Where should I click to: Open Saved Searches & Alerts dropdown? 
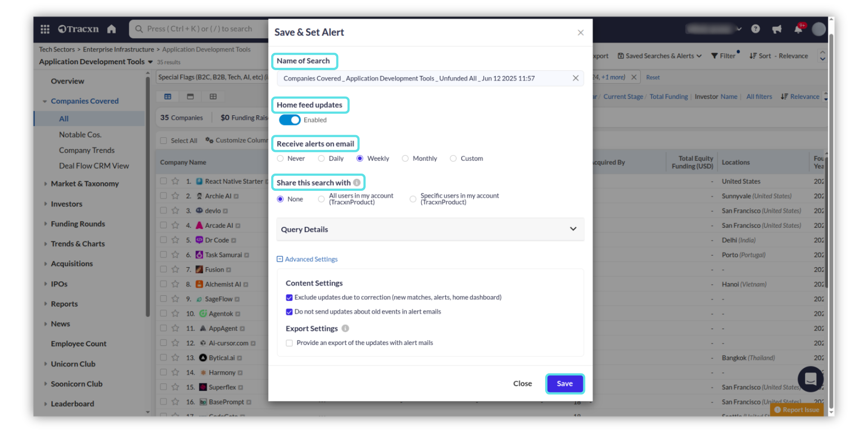coord(660,56)
